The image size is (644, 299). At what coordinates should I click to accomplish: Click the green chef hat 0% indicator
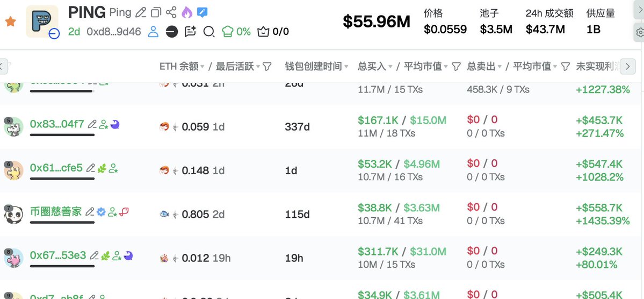236,32
